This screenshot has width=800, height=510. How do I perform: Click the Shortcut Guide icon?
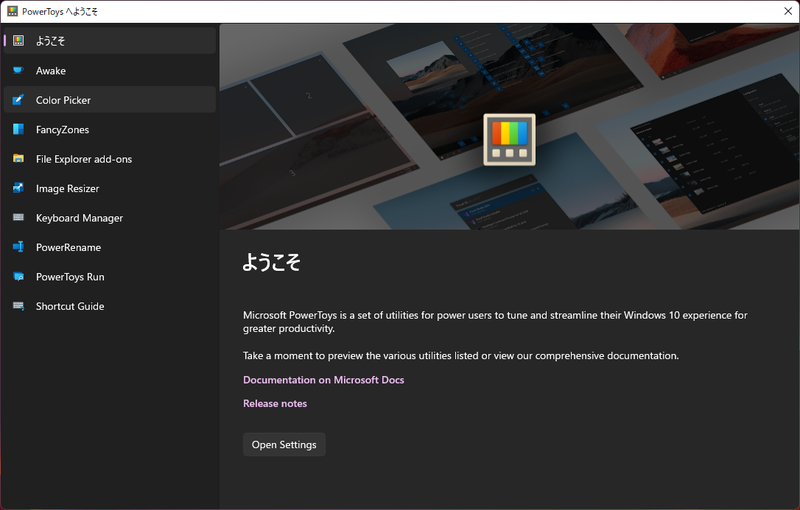click(18, 306)
